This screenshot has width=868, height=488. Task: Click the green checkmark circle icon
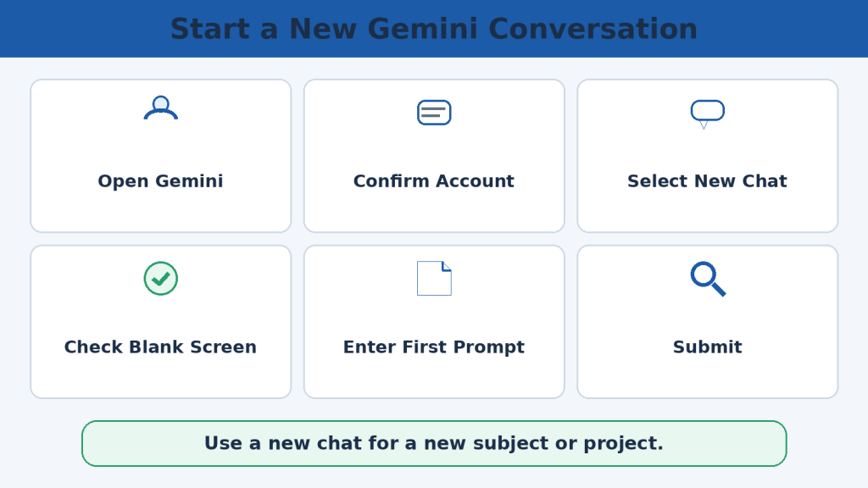click(160, 278)
